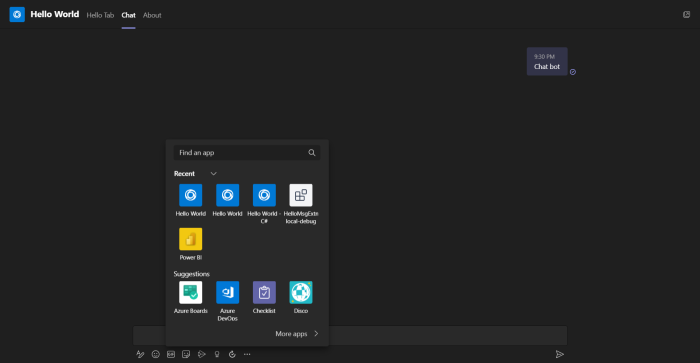Switch to the Hello Tab tab

pos(100,15)
